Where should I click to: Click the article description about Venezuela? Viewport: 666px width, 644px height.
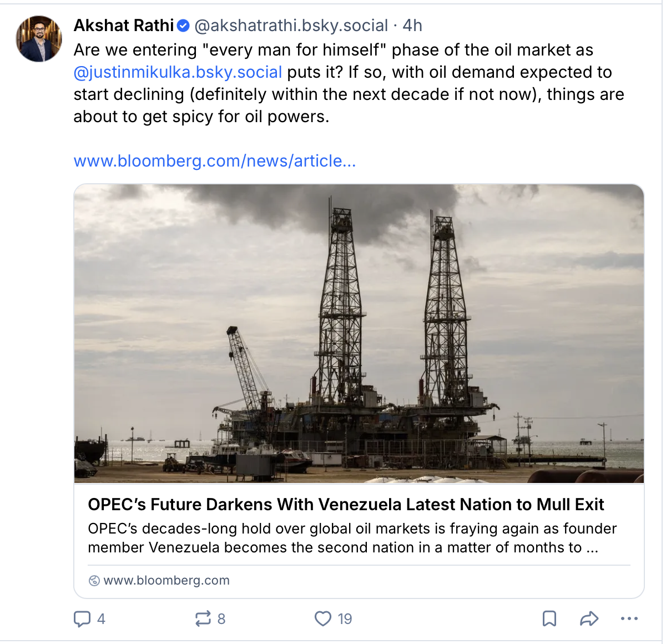pos(352,538)
